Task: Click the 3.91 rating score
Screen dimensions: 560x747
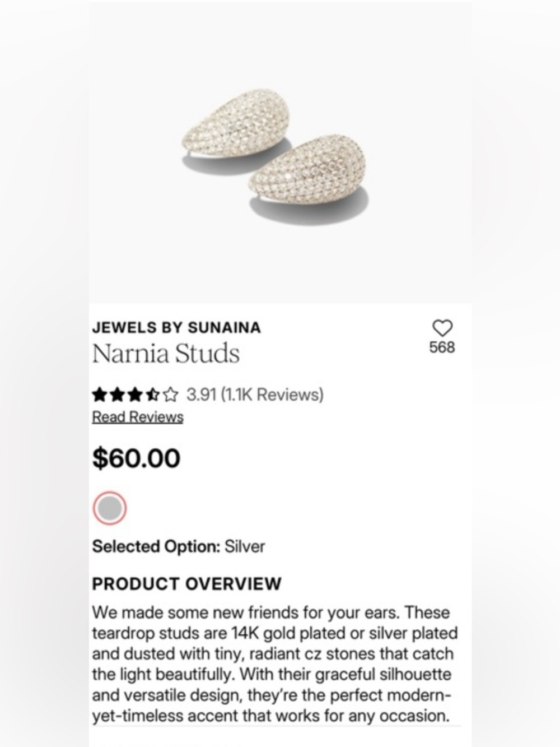Action: (201, 395)
